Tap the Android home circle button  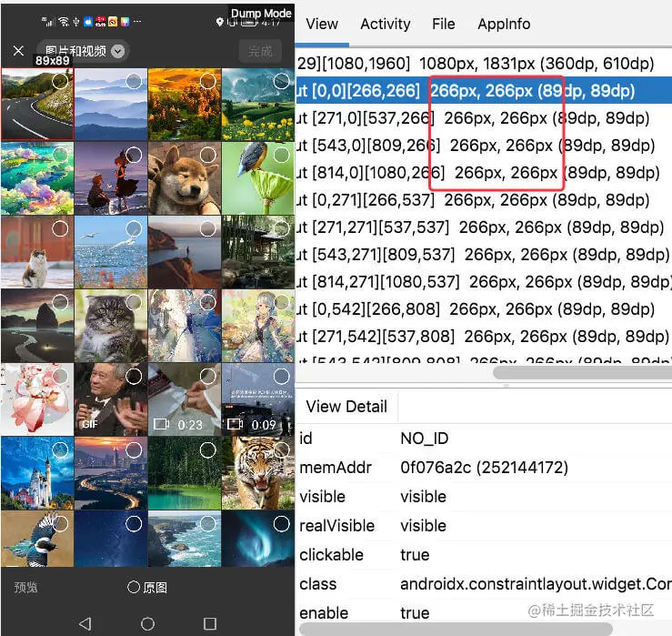(147, 623)
